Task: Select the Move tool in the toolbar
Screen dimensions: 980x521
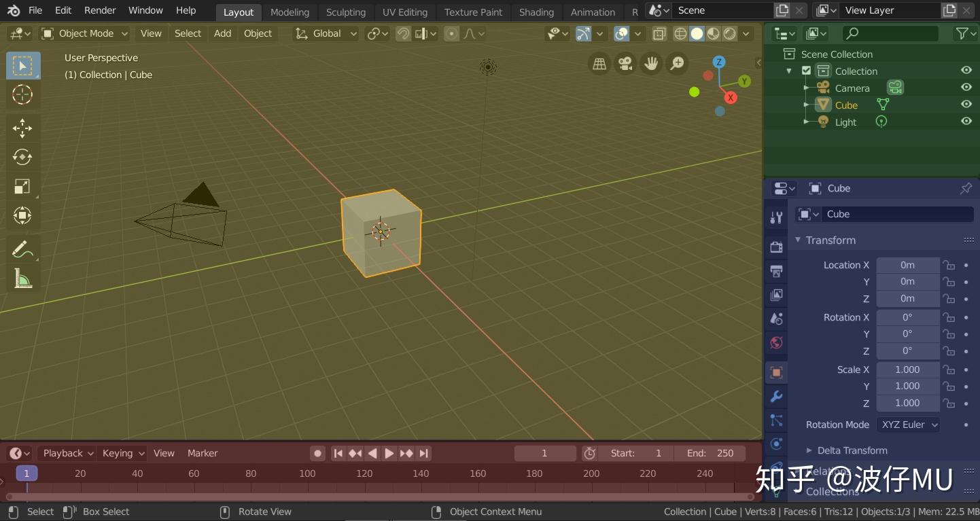Action: click(22, 128)
